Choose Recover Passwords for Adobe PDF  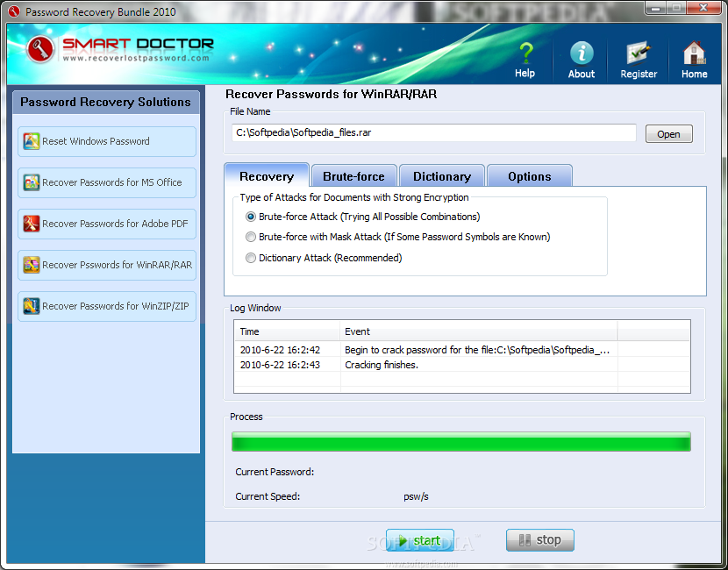(x=107, y=224)
